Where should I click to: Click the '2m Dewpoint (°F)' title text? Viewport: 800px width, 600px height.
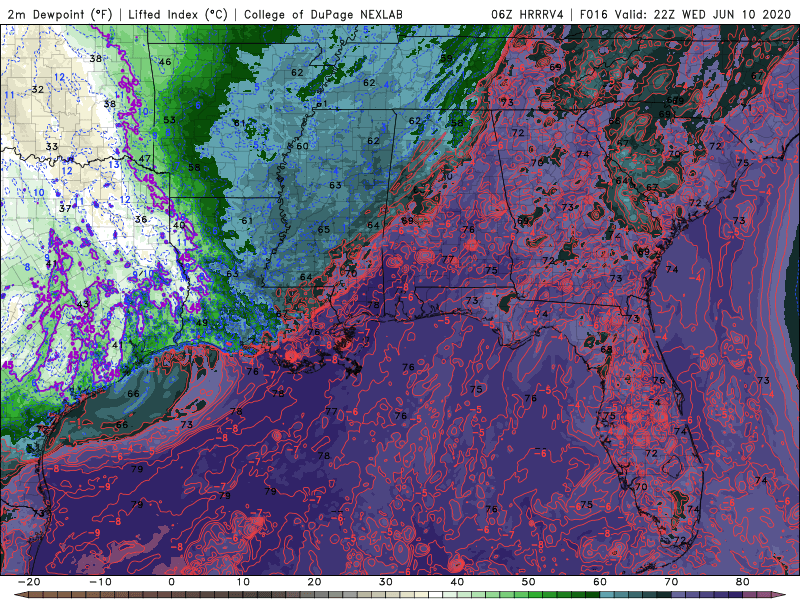(x=60, y=14)
